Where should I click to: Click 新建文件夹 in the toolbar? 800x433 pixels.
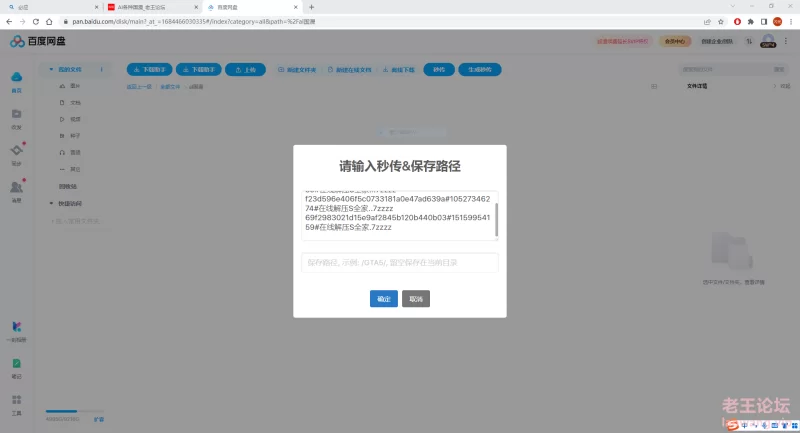297,69
